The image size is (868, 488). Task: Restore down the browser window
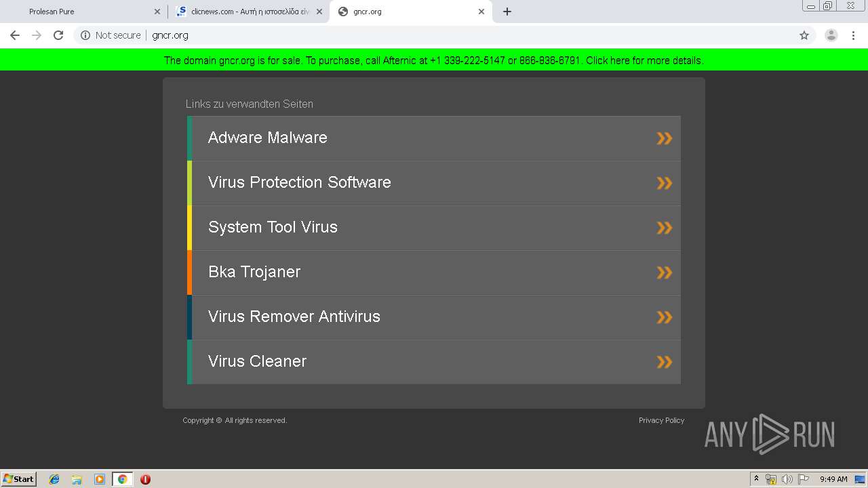(x=828, y=6)
